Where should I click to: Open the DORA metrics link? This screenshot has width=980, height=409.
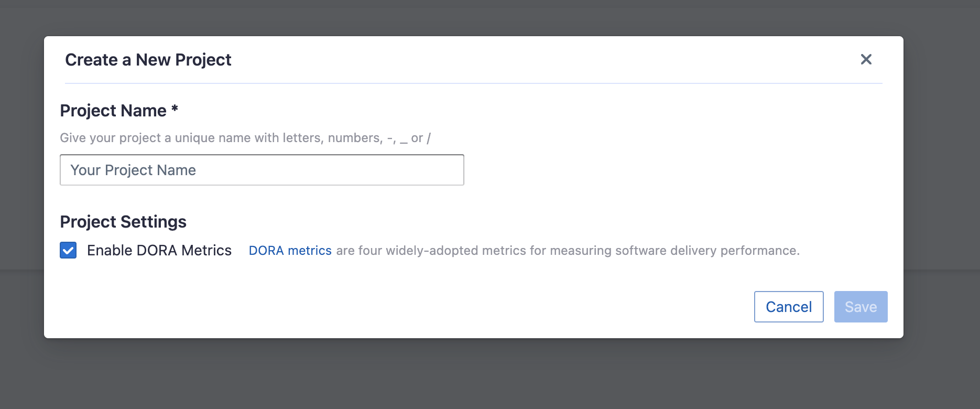290,251
